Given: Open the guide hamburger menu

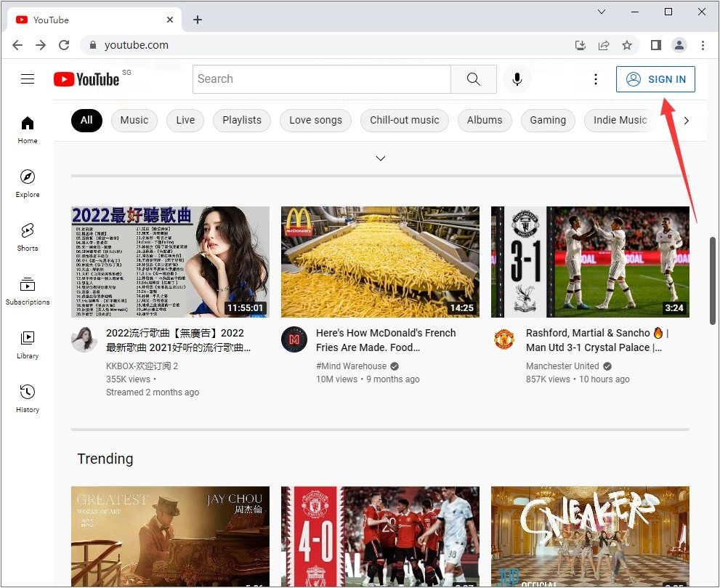Looking at the screenshot, I should [28, 78].
